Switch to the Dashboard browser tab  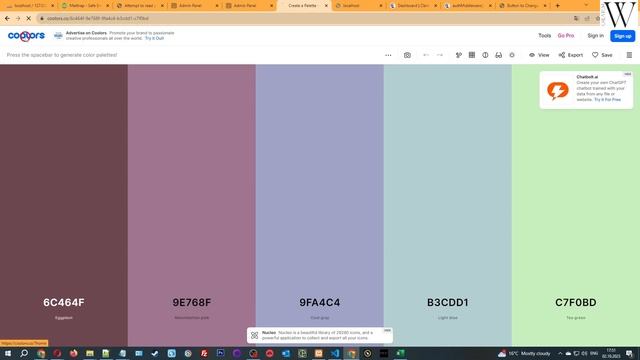coord(413,6)
